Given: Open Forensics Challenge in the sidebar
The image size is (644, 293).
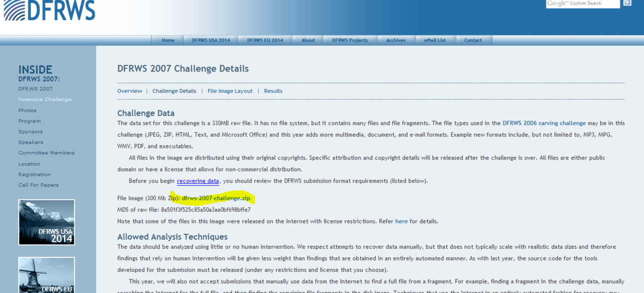Looking at the screenshot, I should click(x=45, y=99).
